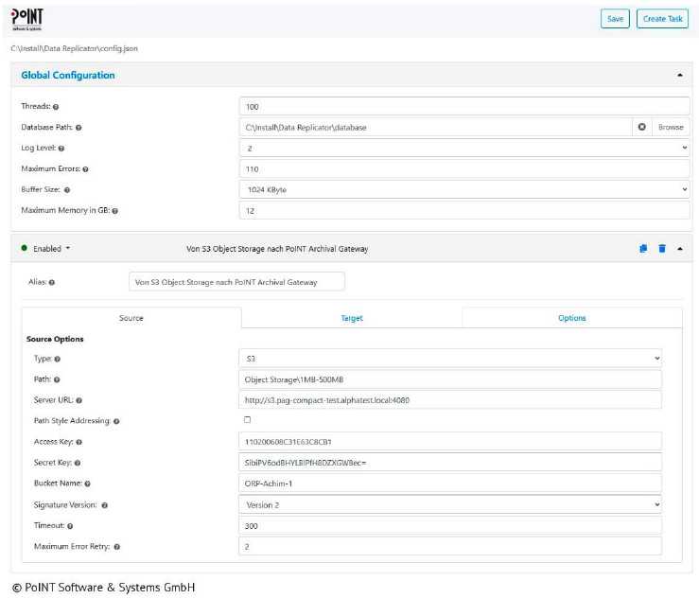Click the Signature Version help icon
Viewport: 699px width, 616px height.
click(105, 506)
